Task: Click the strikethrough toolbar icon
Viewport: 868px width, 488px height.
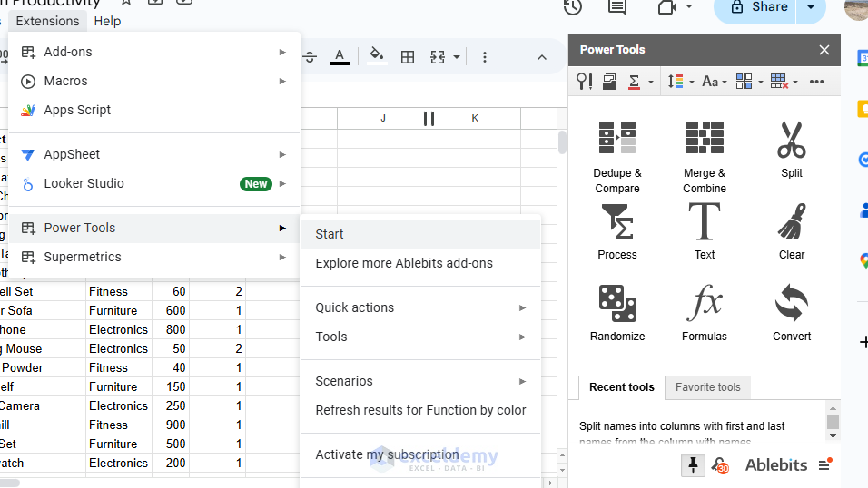Action: point(310,57)
